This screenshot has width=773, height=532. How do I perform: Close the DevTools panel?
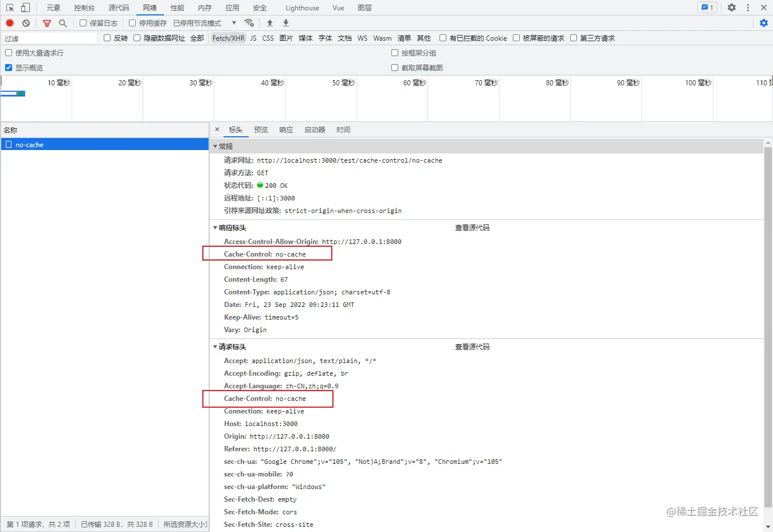764,7
